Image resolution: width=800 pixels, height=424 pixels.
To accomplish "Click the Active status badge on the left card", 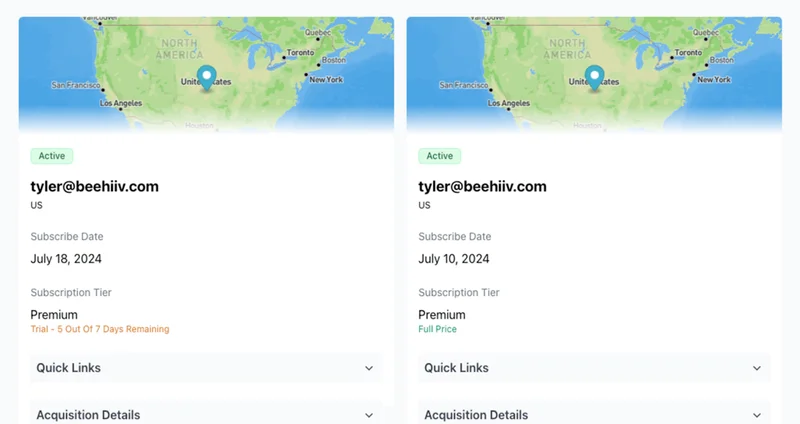I will (x=52, y=156).
